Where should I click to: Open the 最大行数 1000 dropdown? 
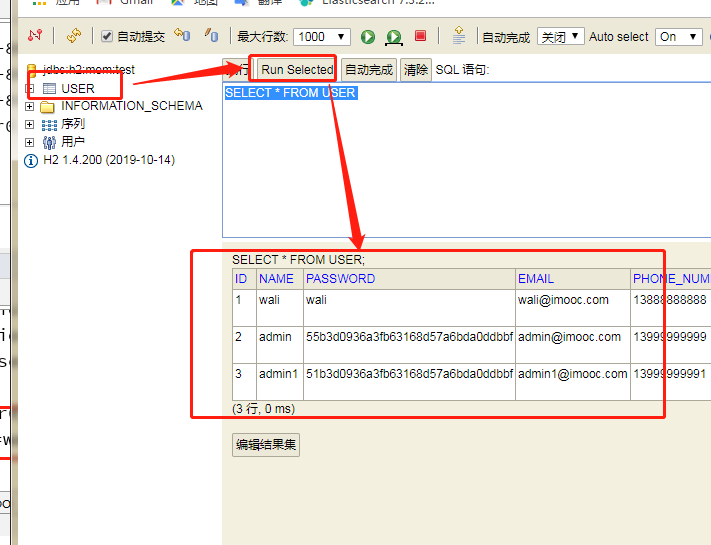click(322, 37)
